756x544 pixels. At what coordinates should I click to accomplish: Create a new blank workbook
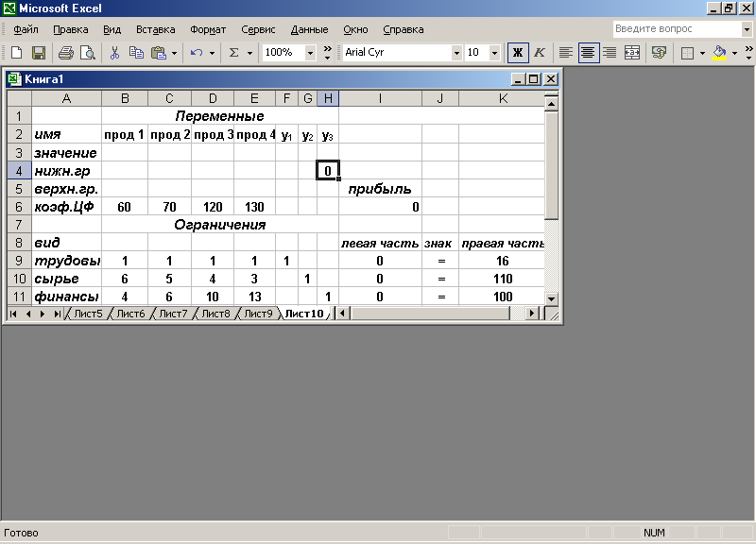coord(16,53)
